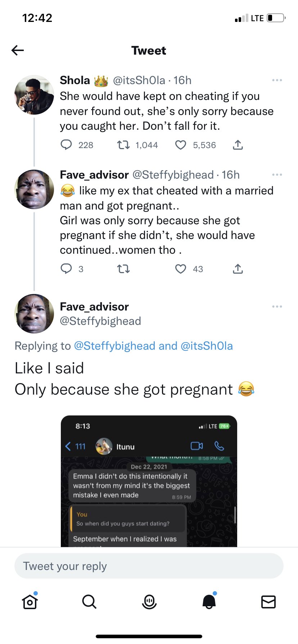Share Fave_advisor's tweet about ex
Image resolution: width=298 pixels, height=644 pixels.
click(x=238, y=269)
